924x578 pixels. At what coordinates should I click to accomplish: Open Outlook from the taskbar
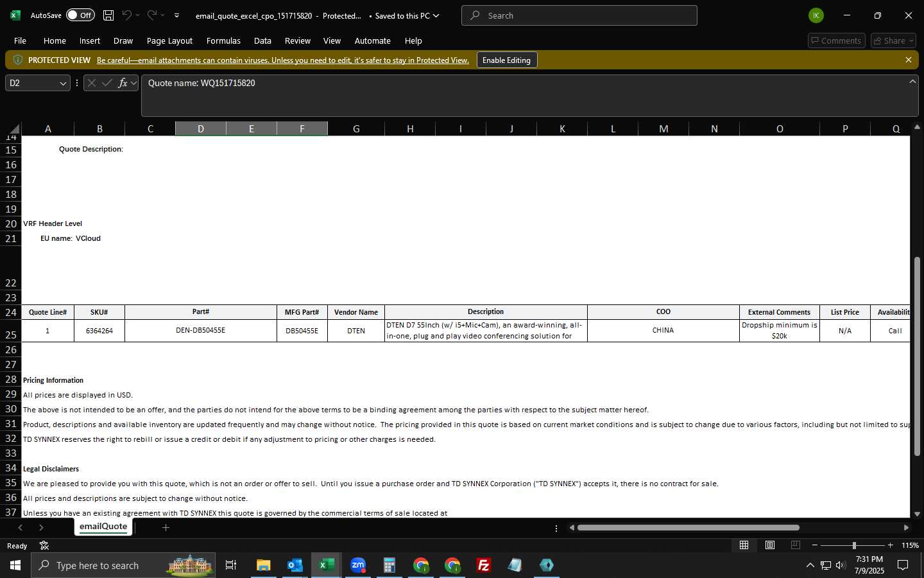tap(295, 565)
